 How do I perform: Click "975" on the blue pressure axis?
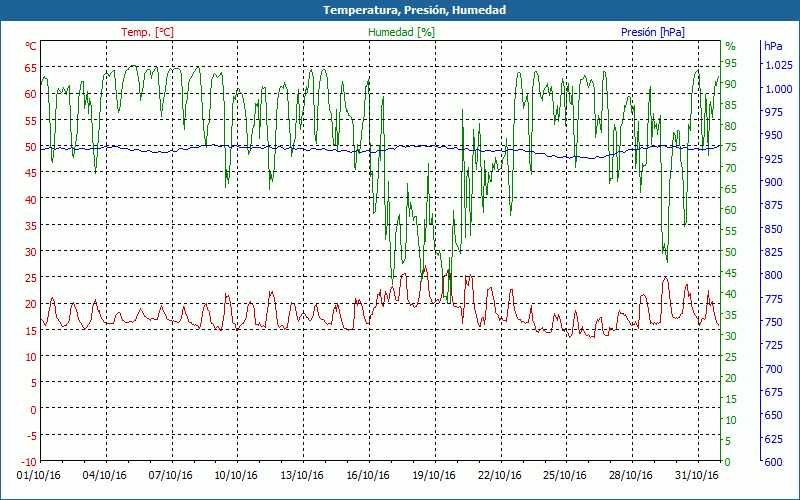(774, 112)
